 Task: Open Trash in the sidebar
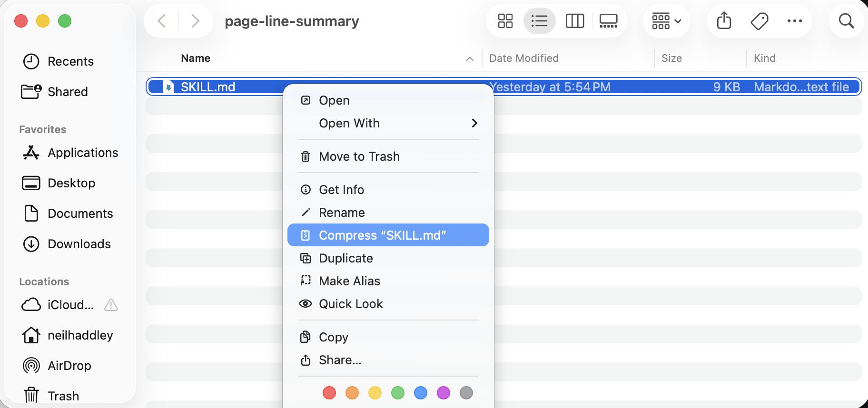click(50, 396)
